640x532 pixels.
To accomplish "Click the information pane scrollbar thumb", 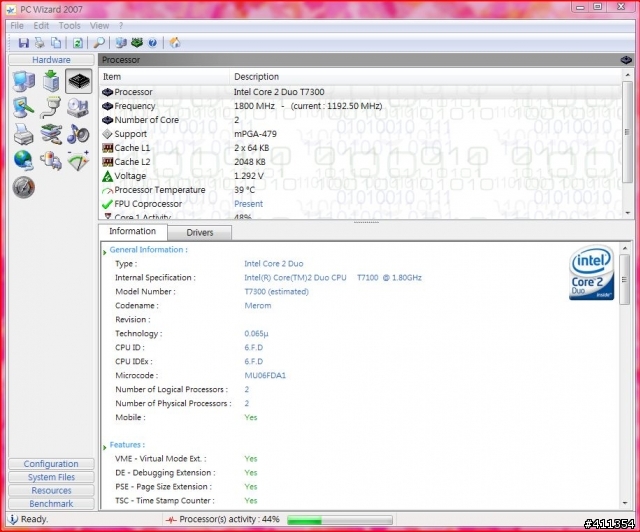I will tap(624, 280).
